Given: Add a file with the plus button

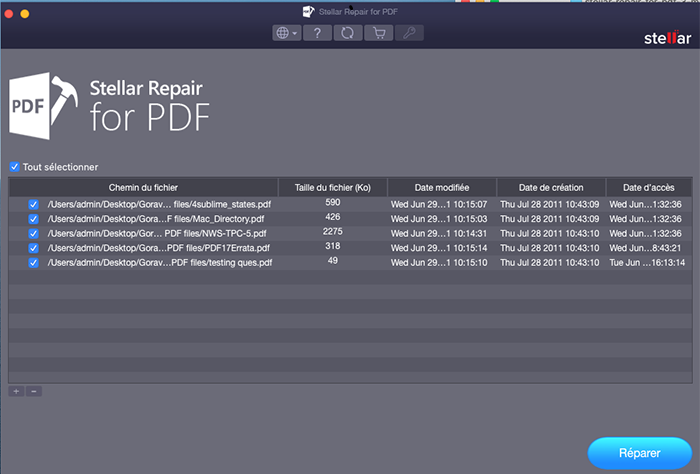Looking at the screenshot, I should click(16, 390).
